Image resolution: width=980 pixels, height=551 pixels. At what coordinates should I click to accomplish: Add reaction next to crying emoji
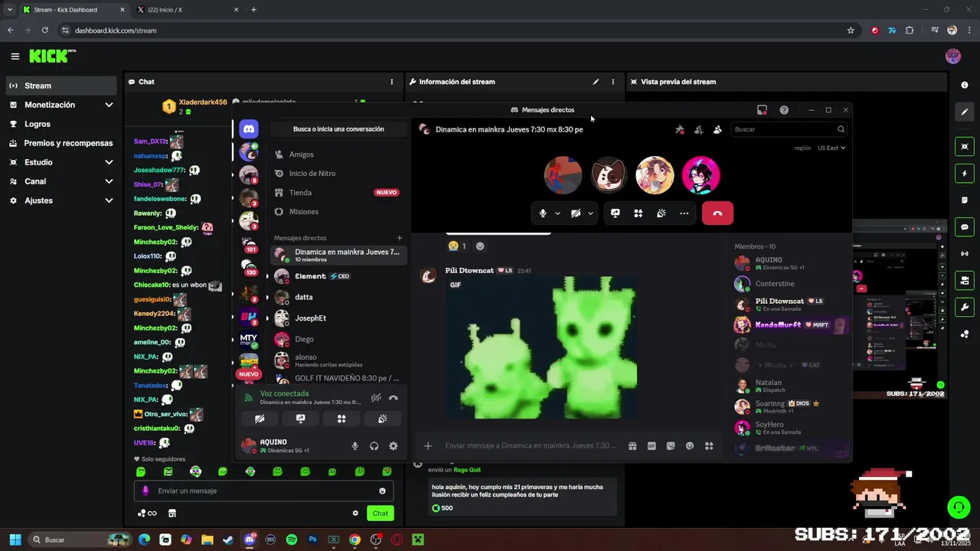tap(480, 246)
